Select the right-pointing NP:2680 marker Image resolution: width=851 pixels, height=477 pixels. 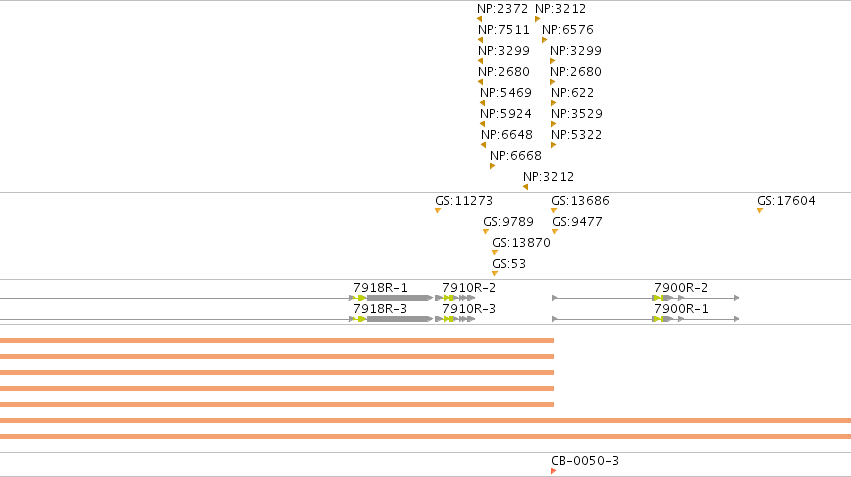[552, 82]
